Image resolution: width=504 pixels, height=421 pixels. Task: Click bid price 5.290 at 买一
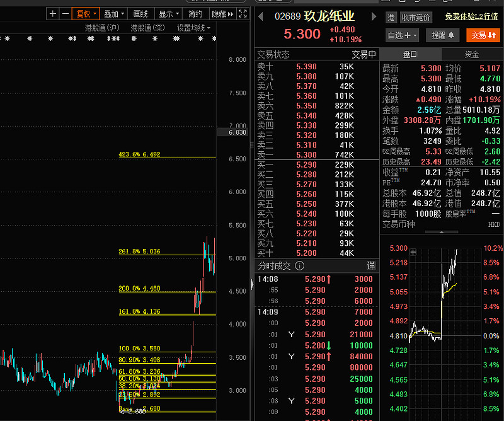(306, 164)
